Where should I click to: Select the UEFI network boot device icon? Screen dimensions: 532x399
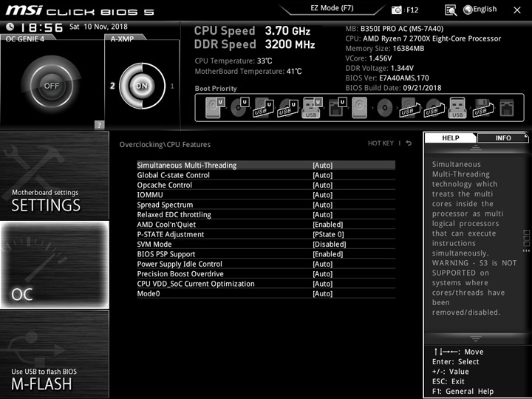(337, 107)
